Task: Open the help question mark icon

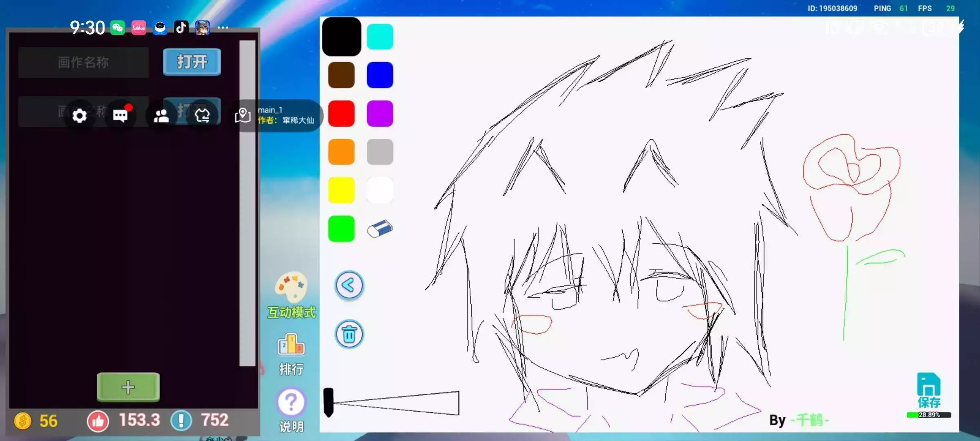Action: (291, 402)
